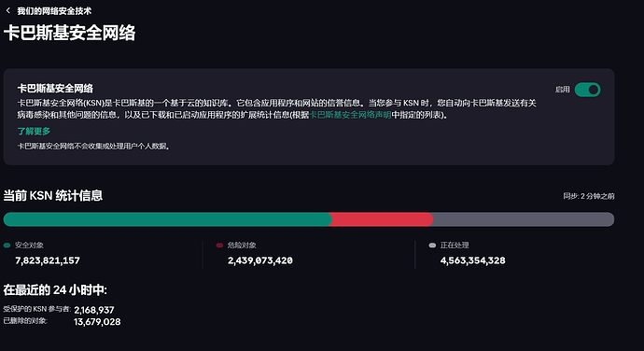Click the gray processing segment of the KSN bar
This screenshot has height=351, width=644.
(524, 219)
